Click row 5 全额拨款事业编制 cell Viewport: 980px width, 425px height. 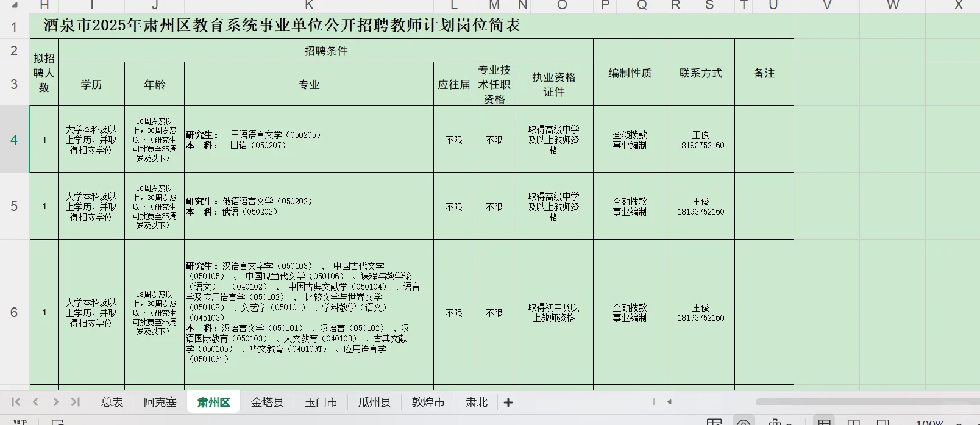click(x=630, y=206)
